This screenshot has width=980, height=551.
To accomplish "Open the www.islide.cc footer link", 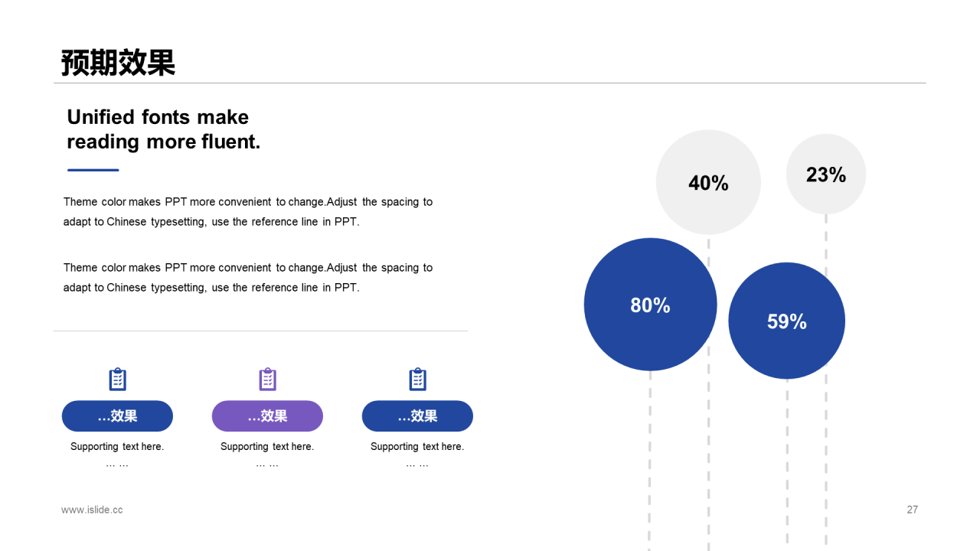I will pos(92,510).
